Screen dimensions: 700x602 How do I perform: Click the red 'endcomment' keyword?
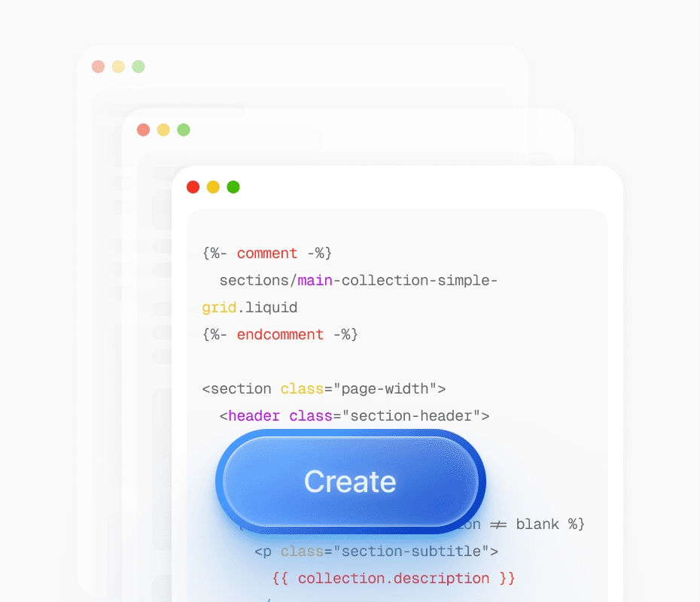coord(280,335)
